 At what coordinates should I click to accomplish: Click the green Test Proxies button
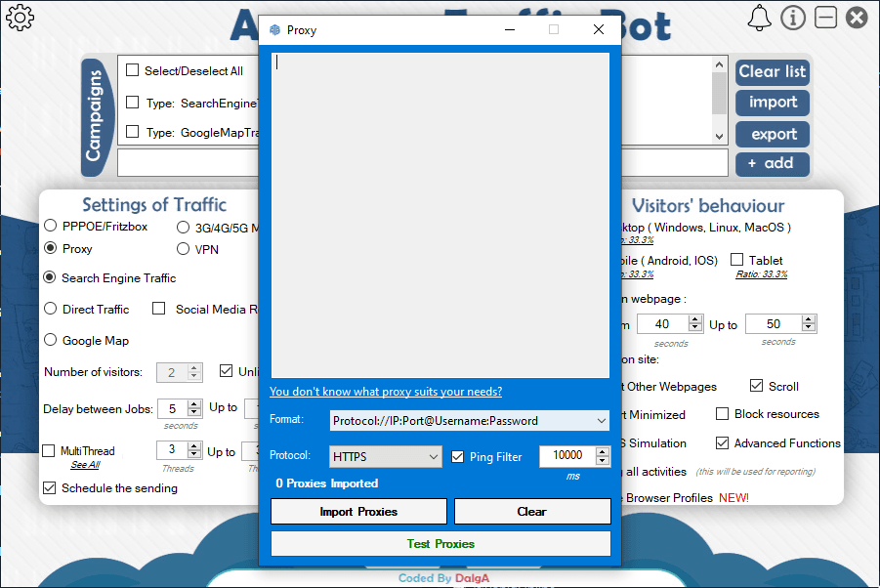click(440, 544)
